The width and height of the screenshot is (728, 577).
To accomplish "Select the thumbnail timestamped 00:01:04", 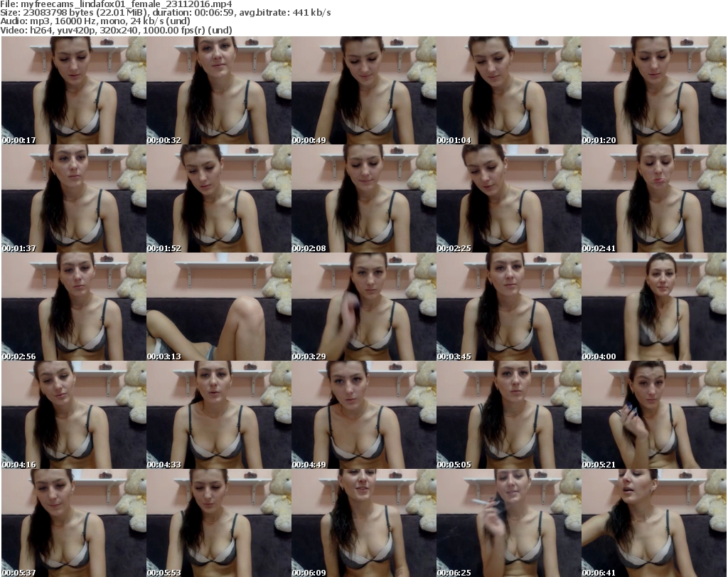I will (509, 90).
